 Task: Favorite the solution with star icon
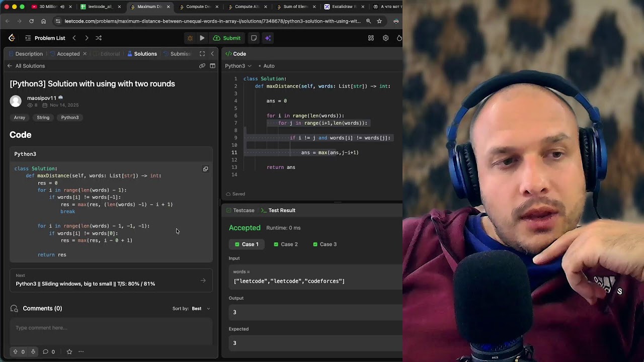tap(69, 352)
